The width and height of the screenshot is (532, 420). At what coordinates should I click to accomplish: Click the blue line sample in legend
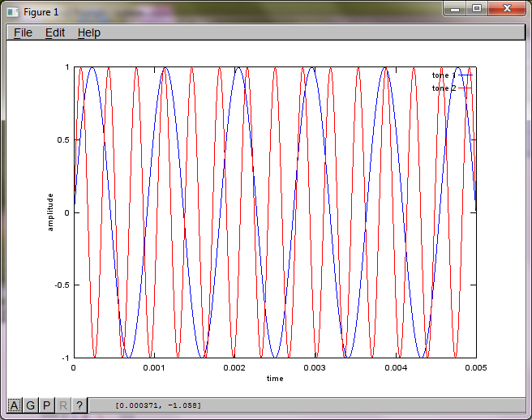[466, 75]
